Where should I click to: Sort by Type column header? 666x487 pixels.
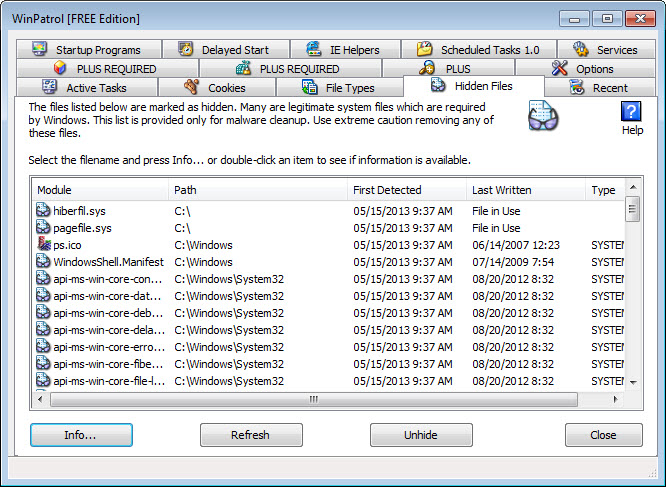point(605,190)
